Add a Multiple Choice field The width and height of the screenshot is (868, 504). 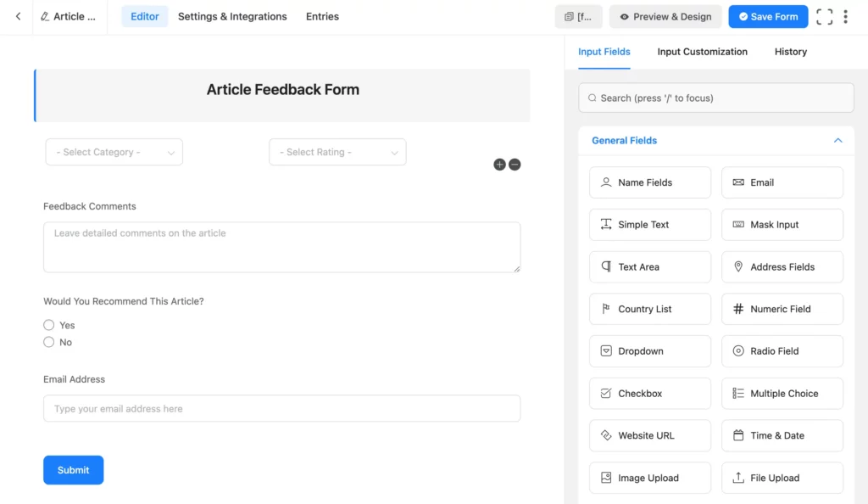tap(781, 393)
